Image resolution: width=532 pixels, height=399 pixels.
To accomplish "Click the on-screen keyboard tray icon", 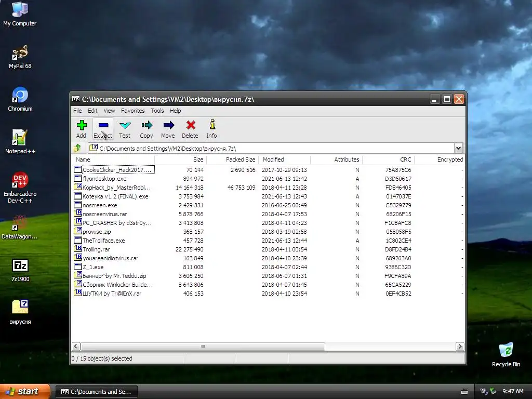I will 464,392.
